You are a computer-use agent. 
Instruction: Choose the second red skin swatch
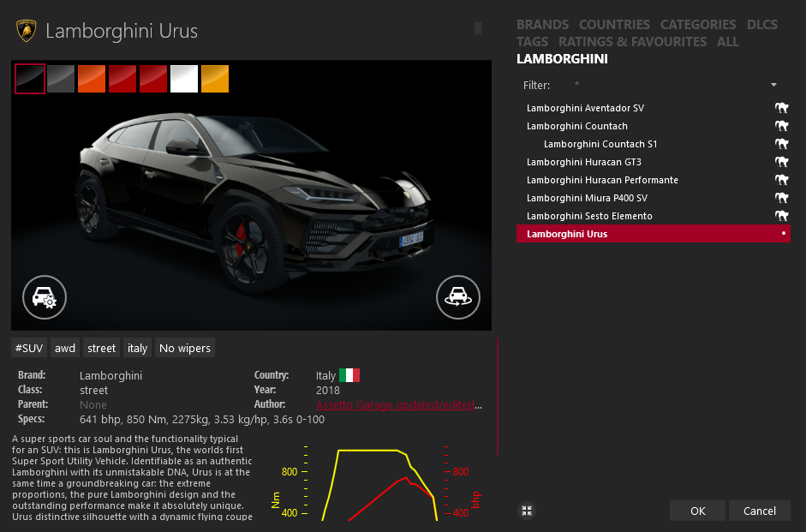(x=153, y=79)
